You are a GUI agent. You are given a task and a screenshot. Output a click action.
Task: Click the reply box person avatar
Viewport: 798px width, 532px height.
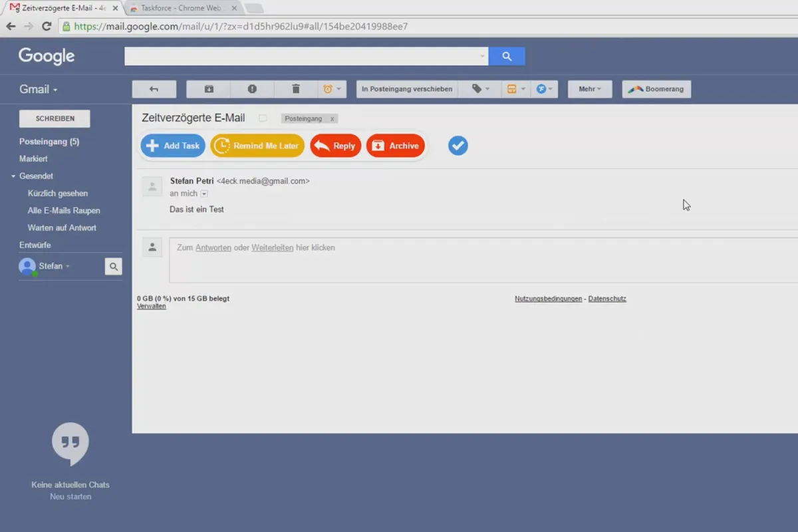coord(152,247)
